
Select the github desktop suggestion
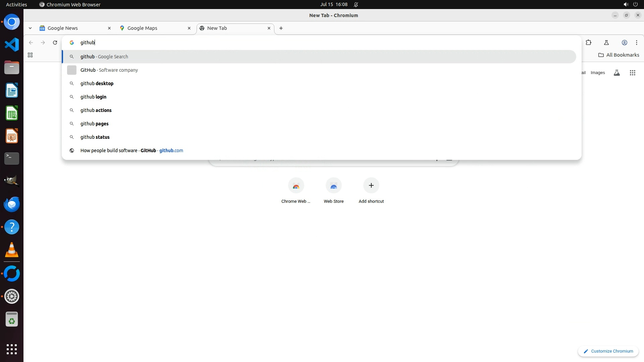(97, 83)
